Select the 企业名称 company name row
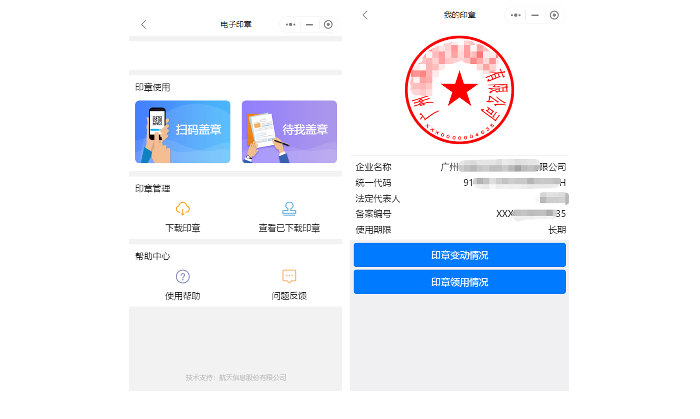 [x=460, y=167]
